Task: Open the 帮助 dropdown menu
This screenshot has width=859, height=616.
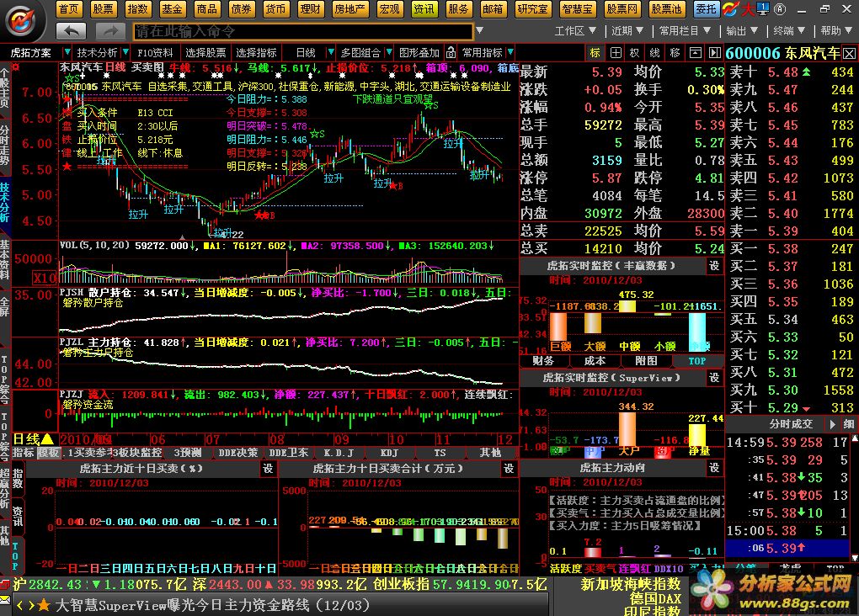Action: 836,30
